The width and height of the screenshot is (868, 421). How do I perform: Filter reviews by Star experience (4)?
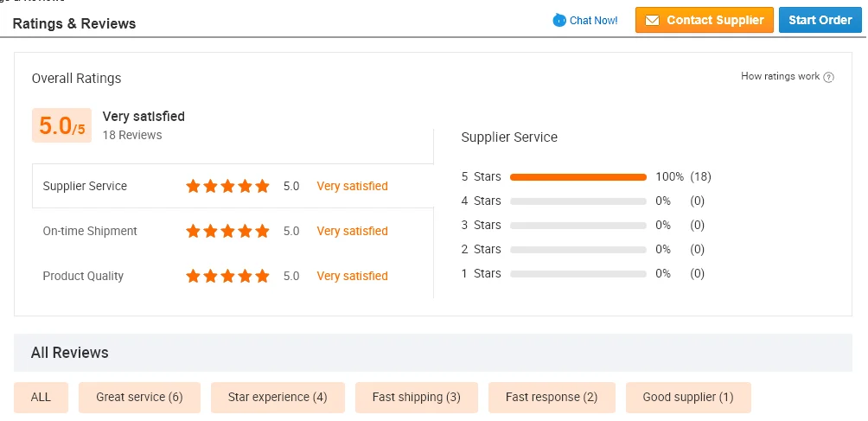278,398
